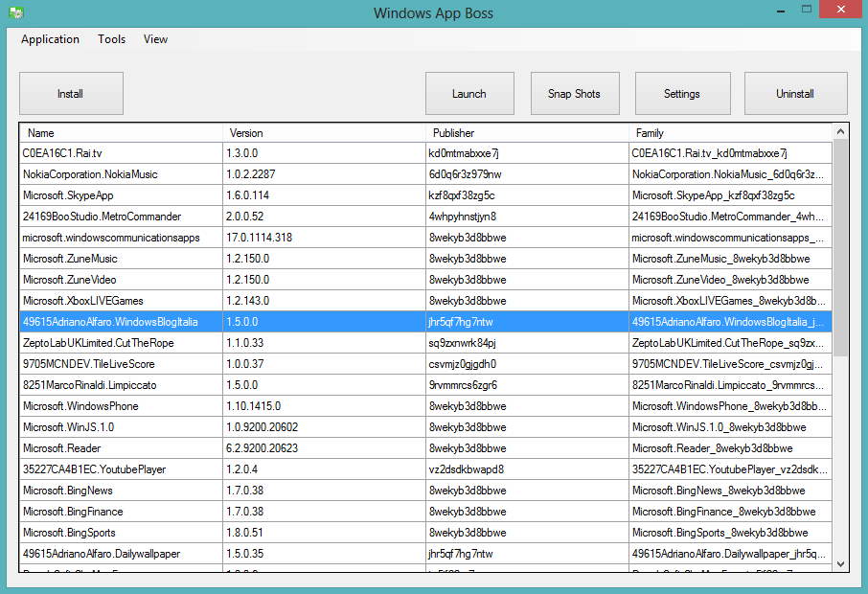Screen dimensions: 868x594
Task: Select the Microsoft.BingFinance entry
Action: (x=425, y=512)
